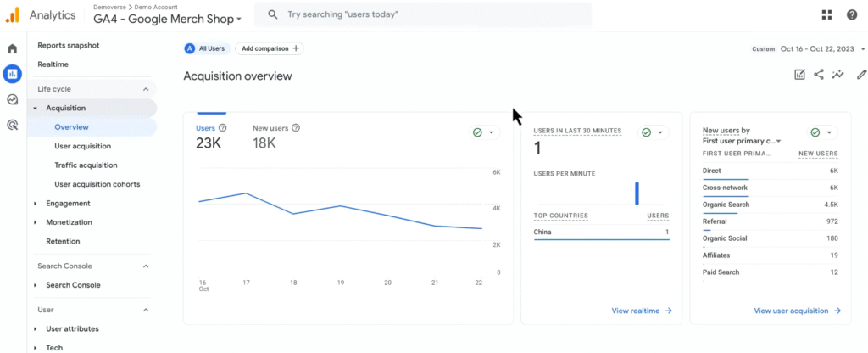868x353 pixels.
Task: Click the Cross-network channel row
Action: point(770,188)
